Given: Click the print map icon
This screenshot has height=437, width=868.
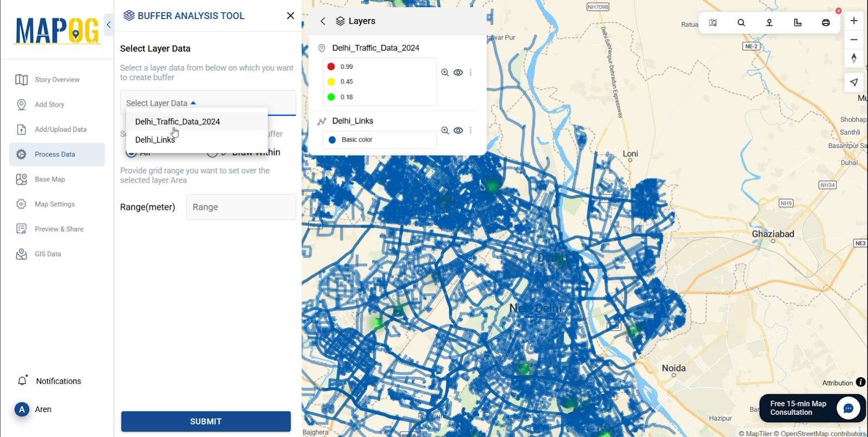Looking at the screenshot, I should point(826,23).
